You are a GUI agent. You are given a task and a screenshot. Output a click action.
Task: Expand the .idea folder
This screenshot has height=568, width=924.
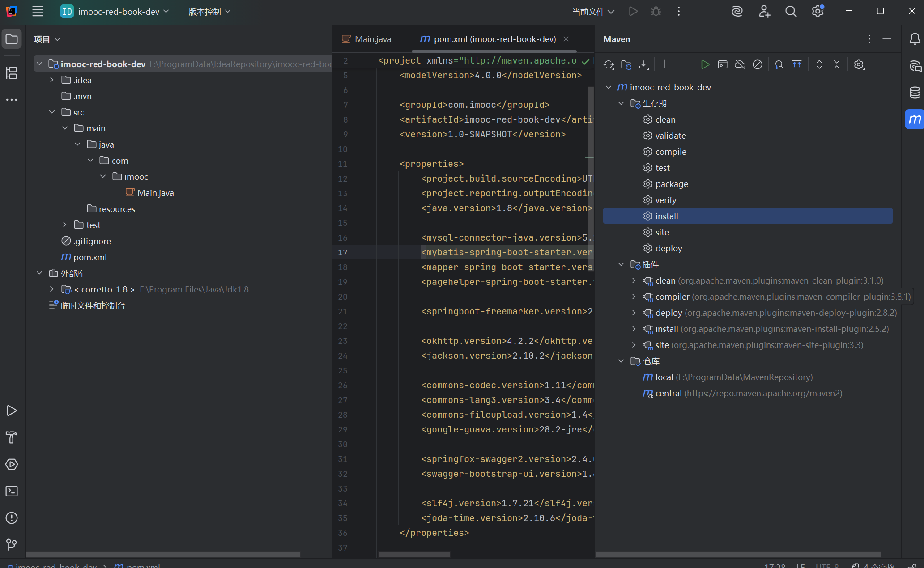[x=52, y=80]
